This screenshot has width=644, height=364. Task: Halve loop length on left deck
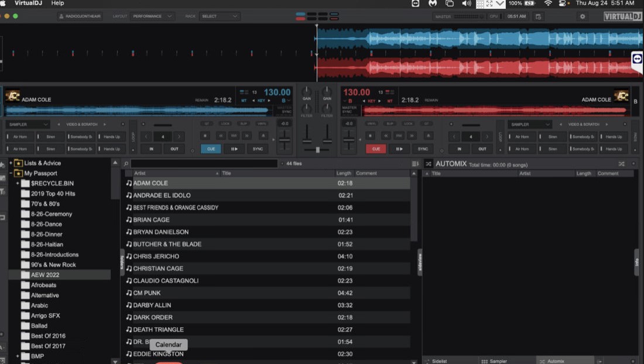click(x=146, y=136)
